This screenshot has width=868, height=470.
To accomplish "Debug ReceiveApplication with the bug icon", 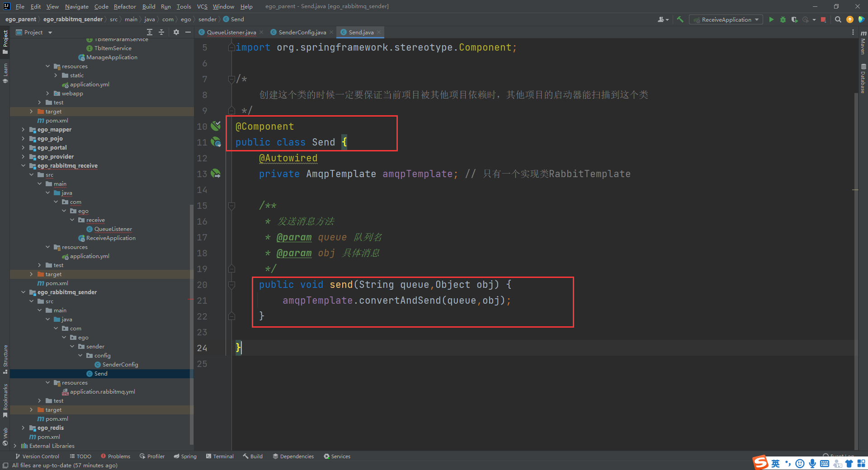I will click(x=783, y=19).
